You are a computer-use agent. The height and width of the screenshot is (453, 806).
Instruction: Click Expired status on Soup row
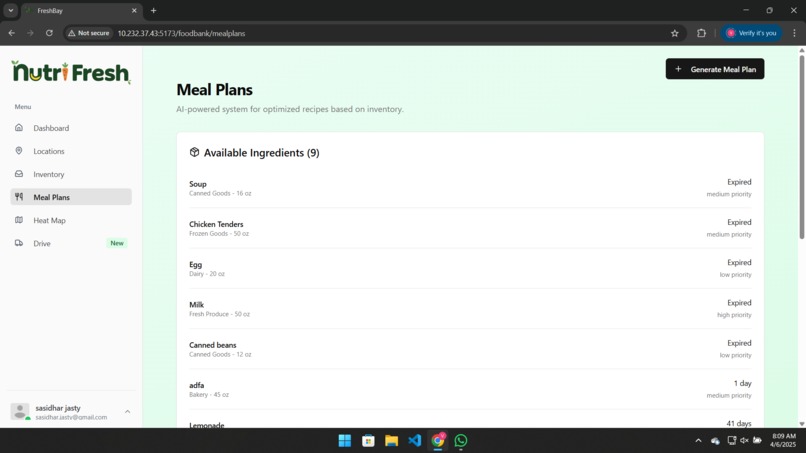(x=739, y=182)
